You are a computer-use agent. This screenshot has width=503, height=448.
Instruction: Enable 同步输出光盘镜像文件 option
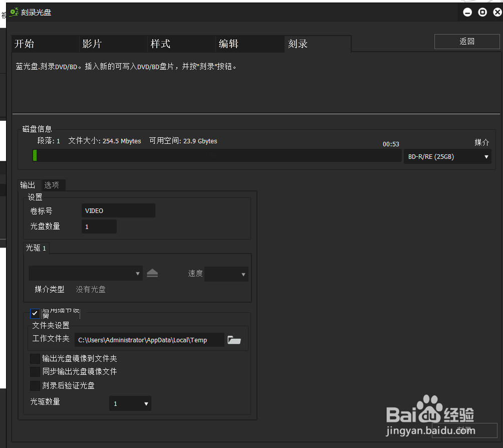pyautogui.click(x=35, y=372)
